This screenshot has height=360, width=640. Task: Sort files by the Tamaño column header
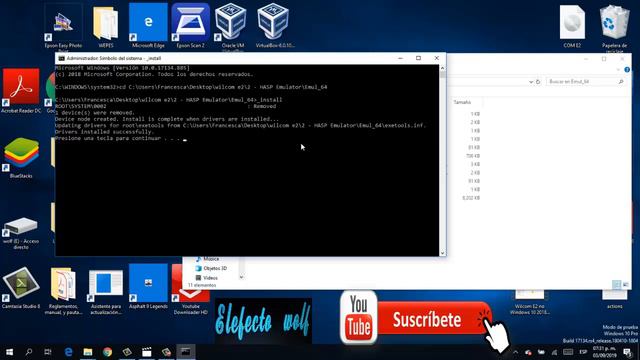pyautogui.click(x=462, y=102)
